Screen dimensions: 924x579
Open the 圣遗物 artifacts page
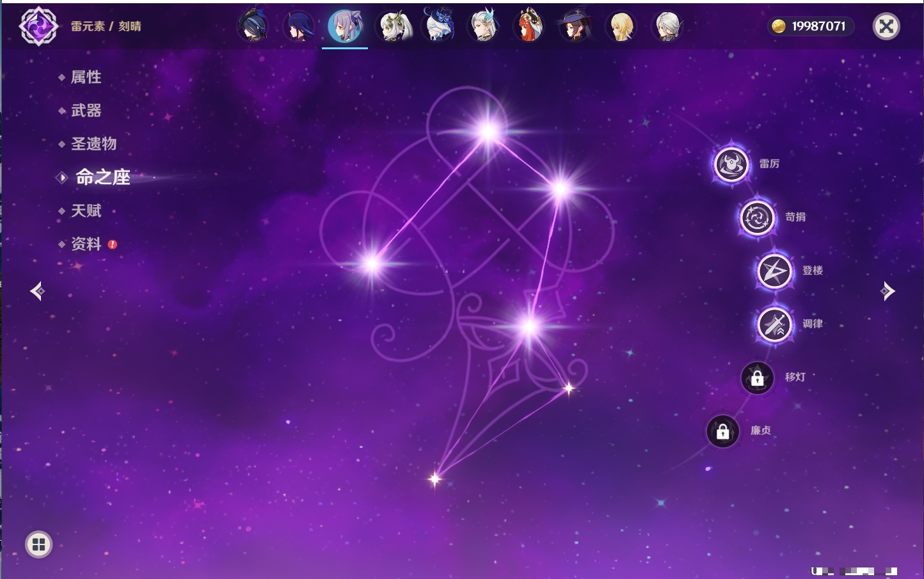click(x=93, y=144)
